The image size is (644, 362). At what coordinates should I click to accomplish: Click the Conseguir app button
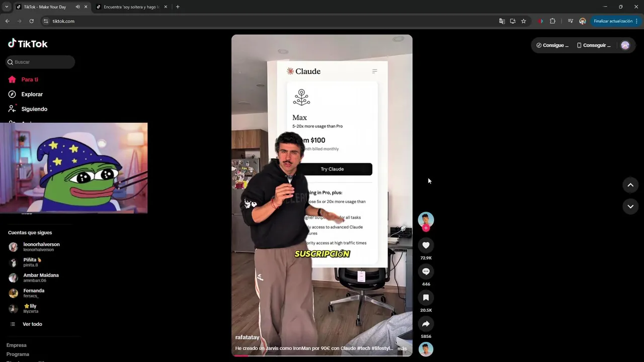tap(594, 45)
